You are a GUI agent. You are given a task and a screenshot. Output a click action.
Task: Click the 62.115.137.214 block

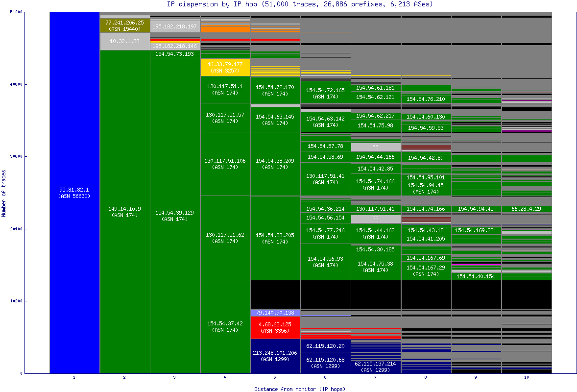pos(376,366)
